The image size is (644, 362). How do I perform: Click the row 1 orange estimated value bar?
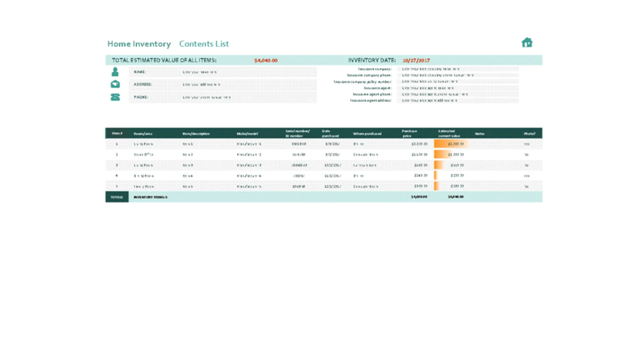[x=451, y=144]
